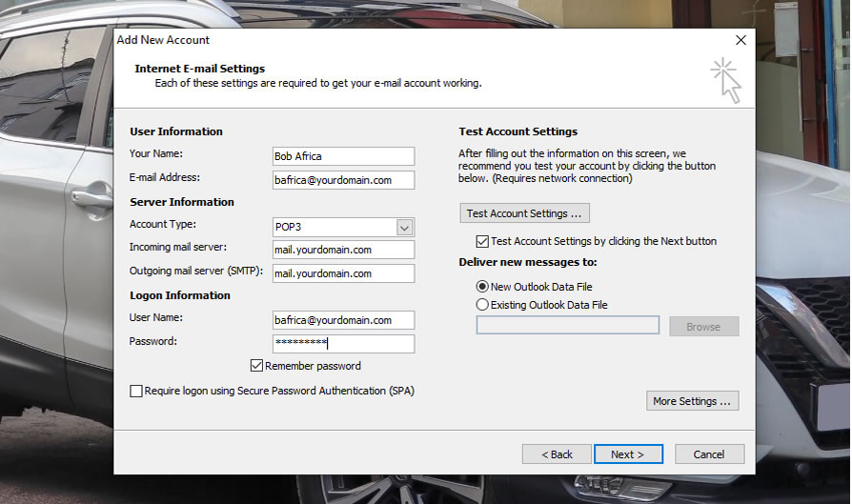Click the Server Information section label
The image size is (852, 504).
pyautogui.click(x=181, y=202)
